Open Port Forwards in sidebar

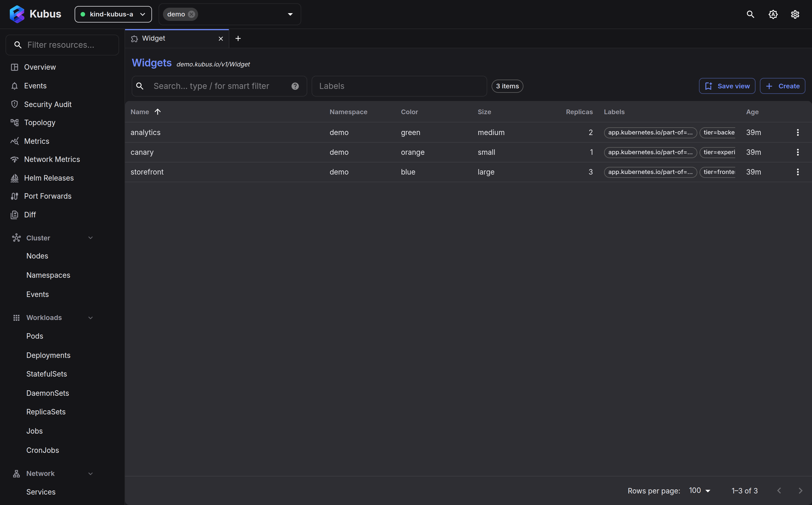point(63,196)
